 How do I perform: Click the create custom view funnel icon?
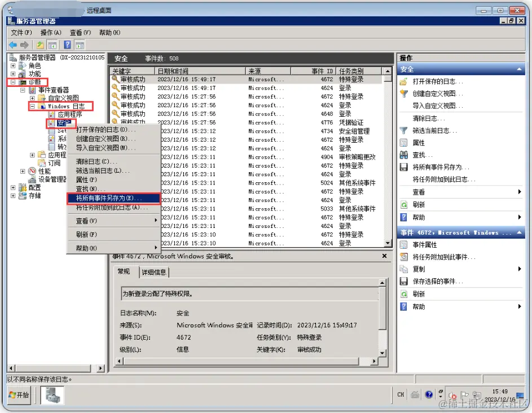[x=404, y=94]
